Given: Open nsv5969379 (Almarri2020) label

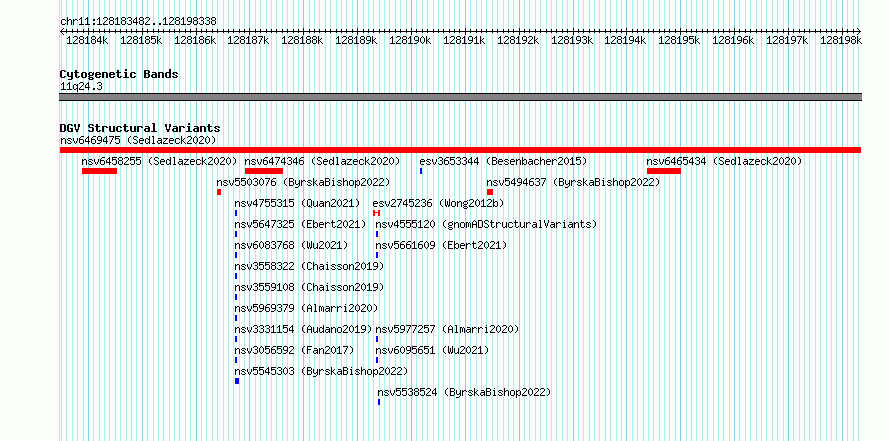Looking at the screenshot, I should coord(307,308).
